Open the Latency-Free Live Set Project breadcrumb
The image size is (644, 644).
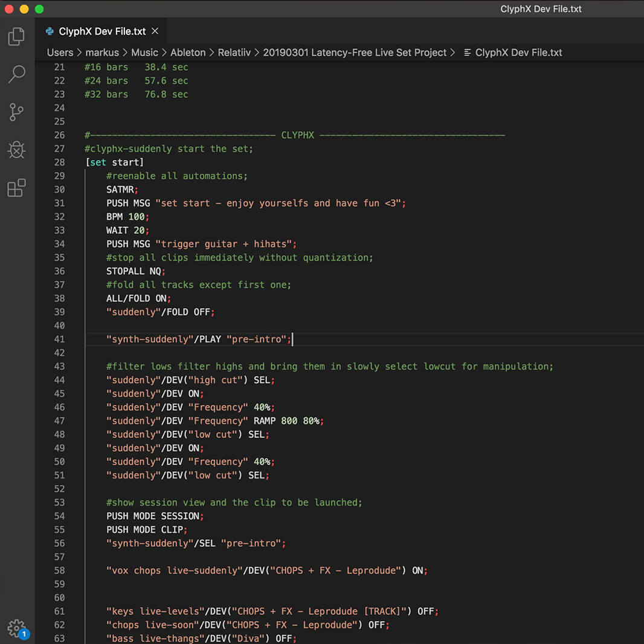(355, 53)
